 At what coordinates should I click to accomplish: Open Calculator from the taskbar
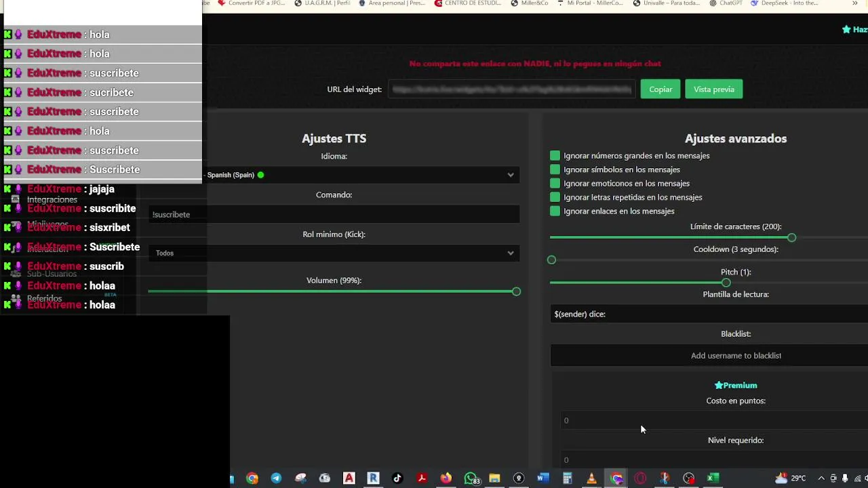point(567,479)
